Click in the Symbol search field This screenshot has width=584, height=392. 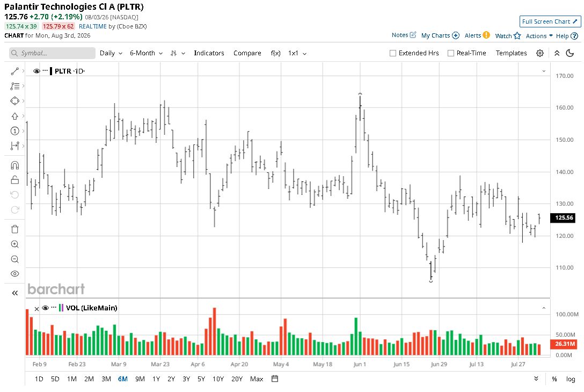(x=52, y=53)
